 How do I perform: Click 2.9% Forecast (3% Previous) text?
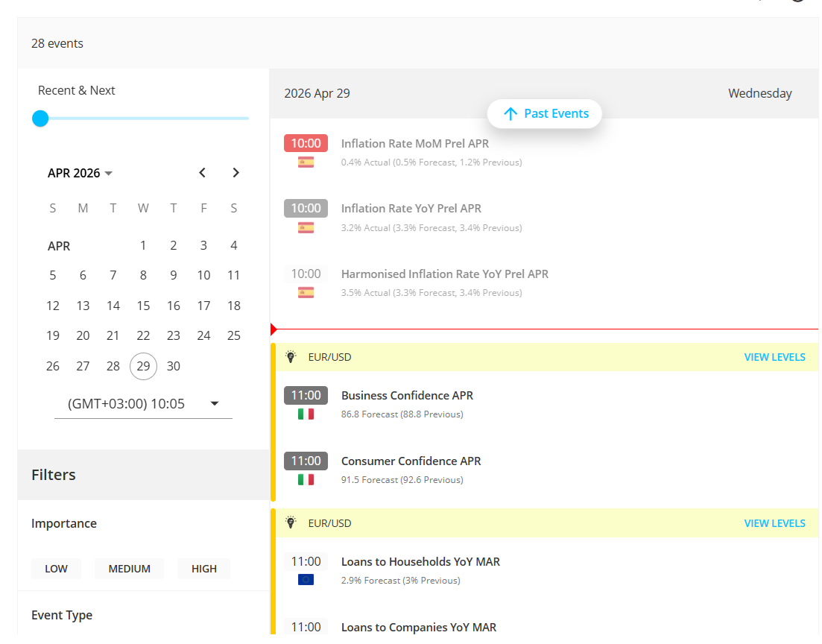coord(400,581)
